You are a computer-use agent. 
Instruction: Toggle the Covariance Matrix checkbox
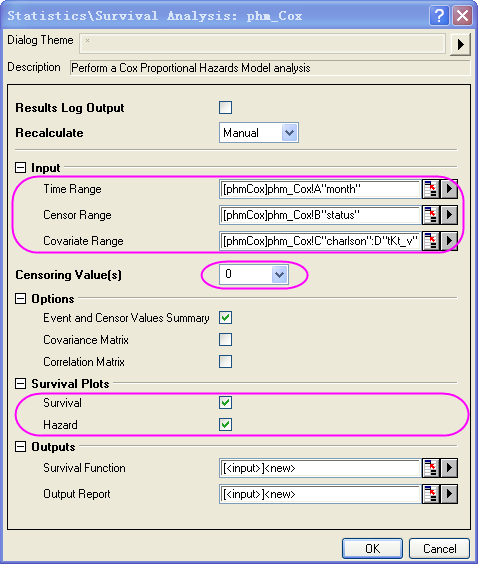(x=225, y=339)
